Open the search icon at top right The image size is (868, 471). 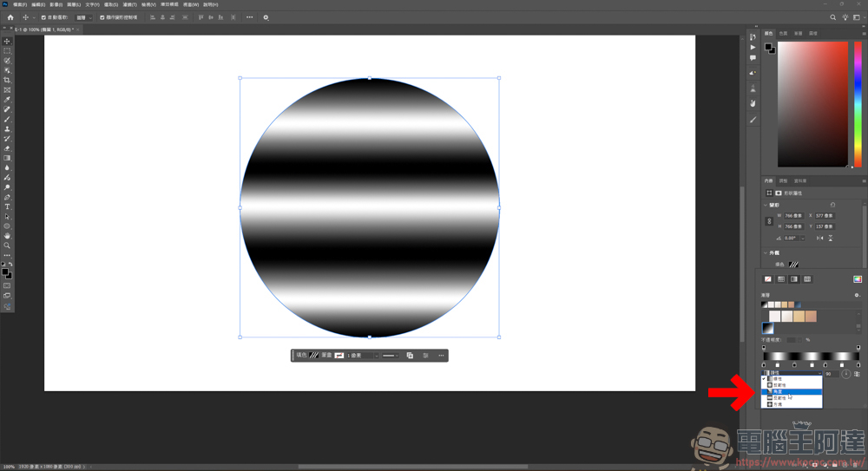pos(832,17)
